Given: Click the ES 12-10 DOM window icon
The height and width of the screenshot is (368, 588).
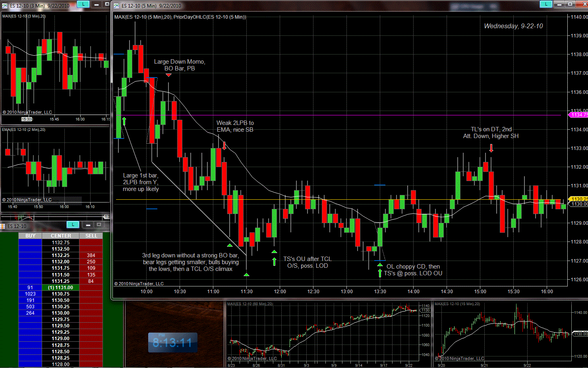Looking at the screenshot, I should [x=3, y=226].
